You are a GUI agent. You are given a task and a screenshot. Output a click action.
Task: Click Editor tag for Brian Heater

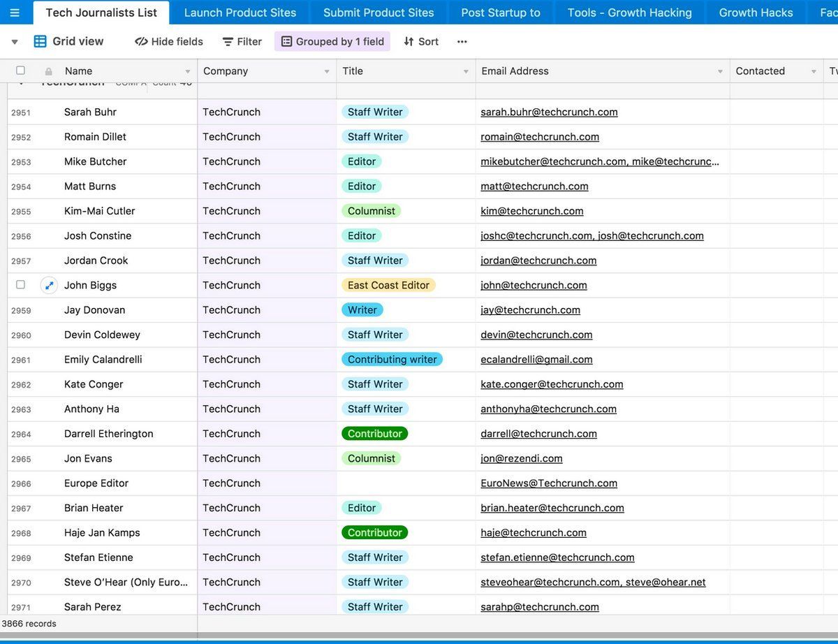(x=362, y=508)
